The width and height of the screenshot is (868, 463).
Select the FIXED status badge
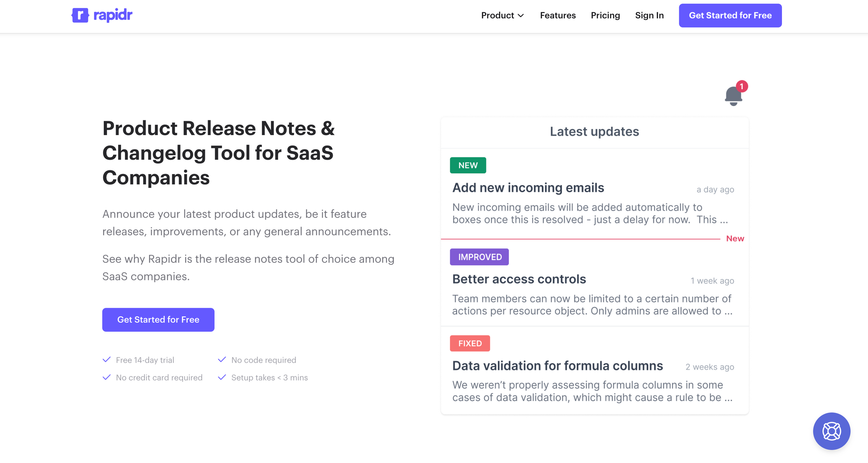470,343
